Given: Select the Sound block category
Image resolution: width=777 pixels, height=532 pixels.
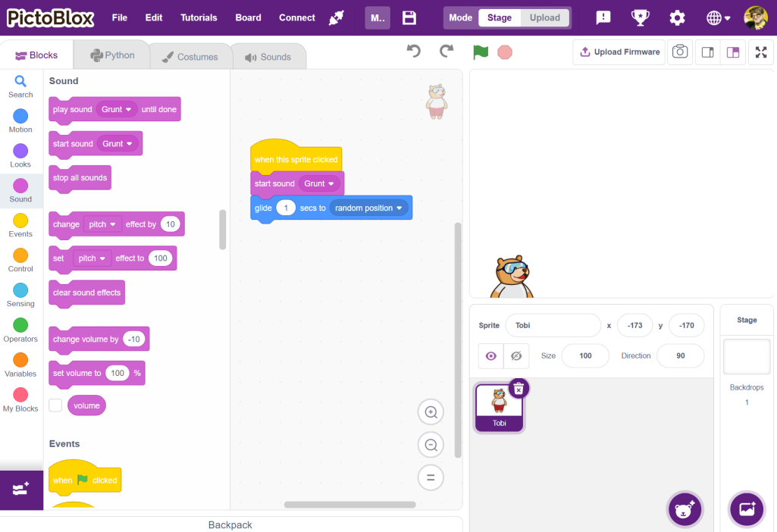Looking at the screenshot, I should point(20,191).
